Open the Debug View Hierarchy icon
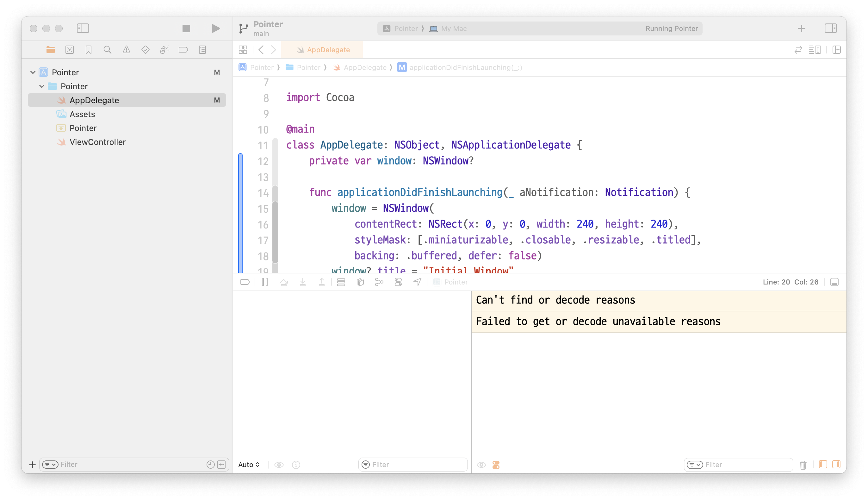868x500 pixels. click(x=360, y=282)
